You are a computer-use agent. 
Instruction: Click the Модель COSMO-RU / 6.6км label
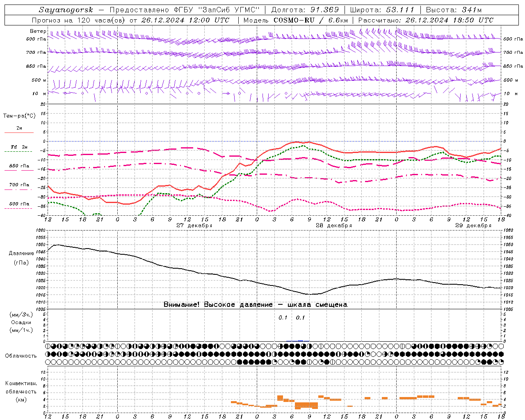coord(296,20)
